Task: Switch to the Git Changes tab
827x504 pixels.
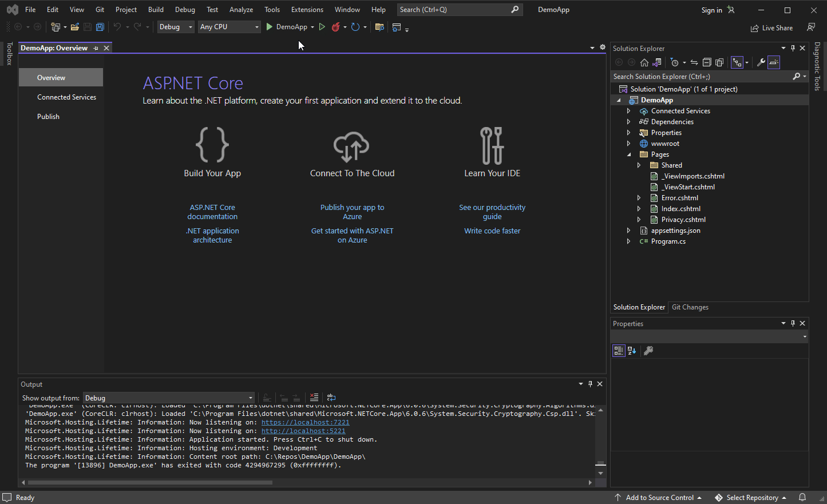Action: click(x=690, y=307)
